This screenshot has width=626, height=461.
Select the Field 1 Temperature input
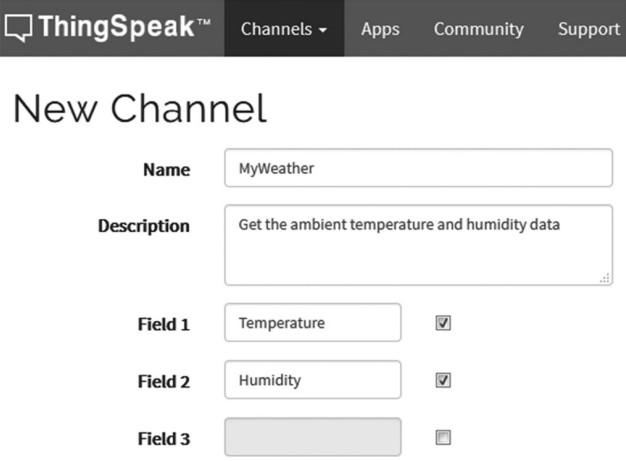click(313, 323)
